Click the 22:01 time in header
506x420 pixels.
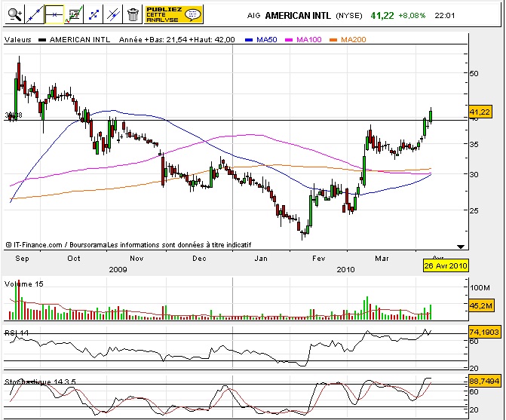445,16
